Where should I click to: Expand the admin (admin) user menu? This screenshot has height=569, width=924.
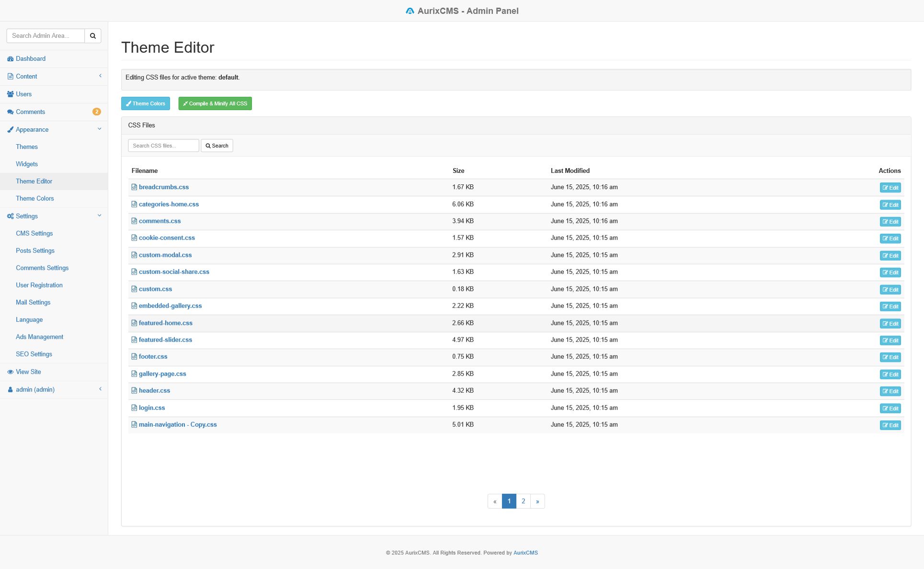coord(100,389)
